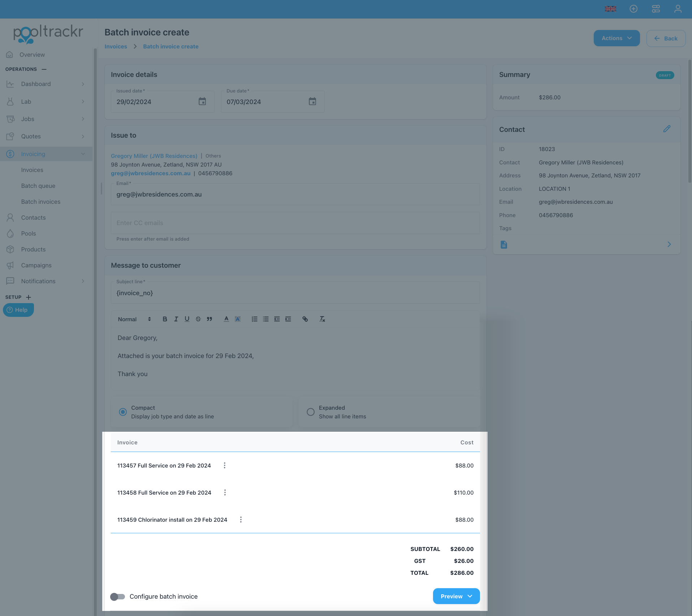Open the user profile icon
Screen dimensions: 692x616
click(x=678, y=9)
